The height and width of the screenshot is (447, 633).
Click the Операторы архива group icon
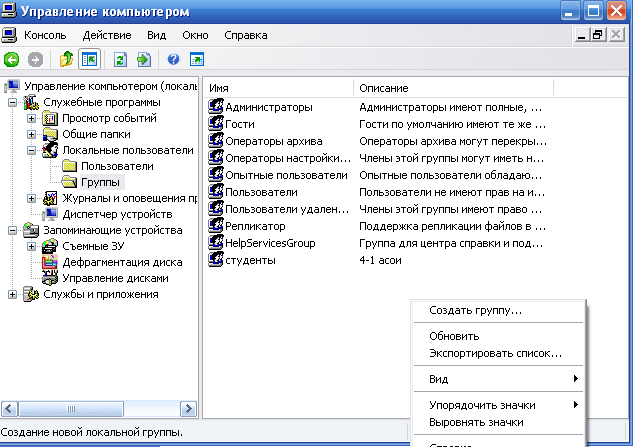[x=216, y=141]
